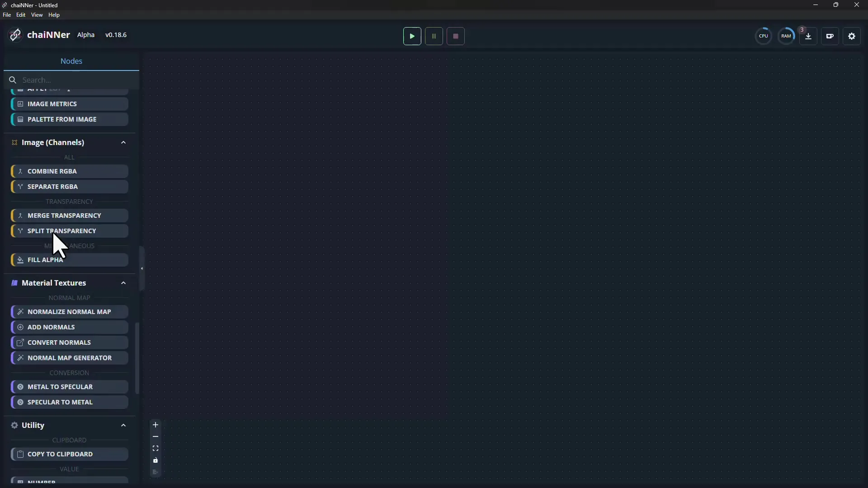The image size is (868, 488).
Task: Select the Merge Transparency node icon
Action: [x=20, y=215]
